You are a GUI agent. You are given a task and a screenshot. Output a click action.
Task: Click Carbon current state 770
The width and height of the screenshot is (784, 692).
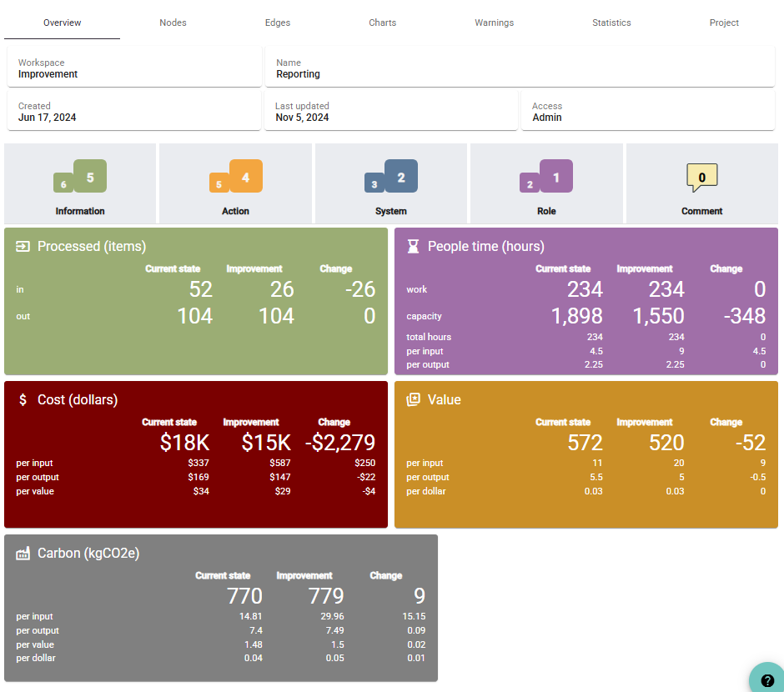click(244, 596)
